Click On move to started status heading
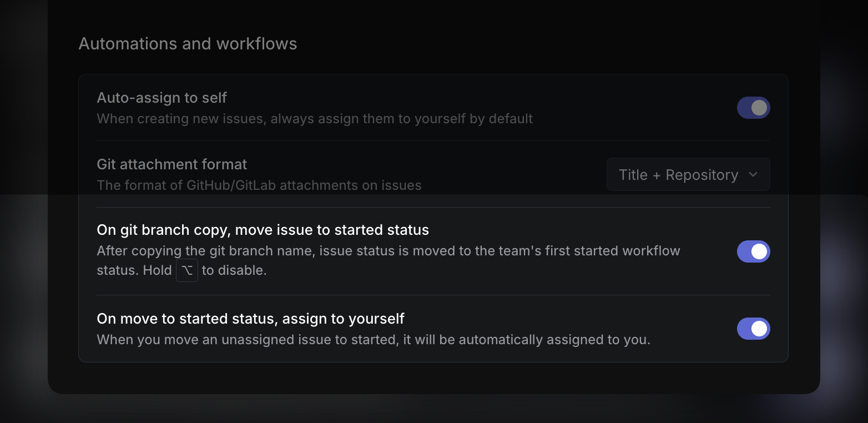This screenshot has width=868, height=423. [251, 318]
